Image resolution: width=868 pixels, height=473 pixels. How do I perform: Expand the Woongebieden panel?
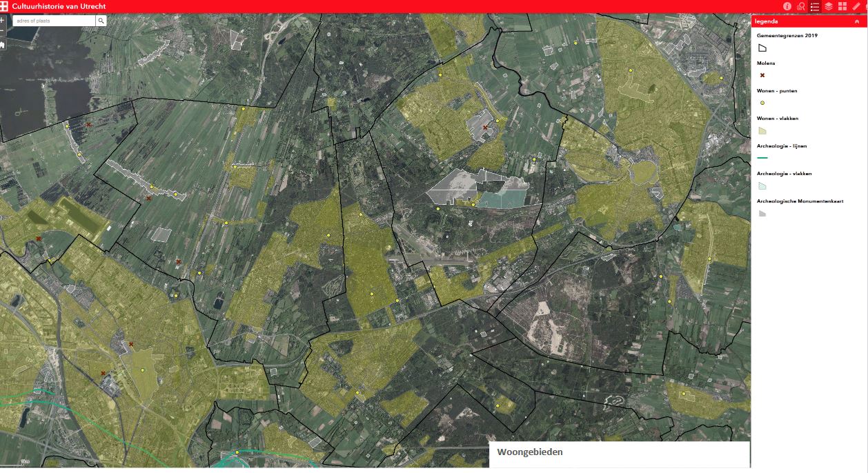click(x=619, y=452)
